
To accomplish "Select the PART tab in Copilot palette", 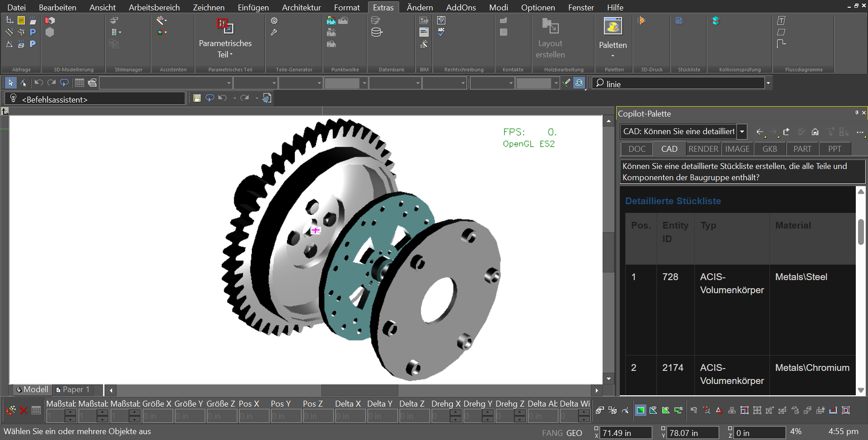I will [x=802, y=149].
